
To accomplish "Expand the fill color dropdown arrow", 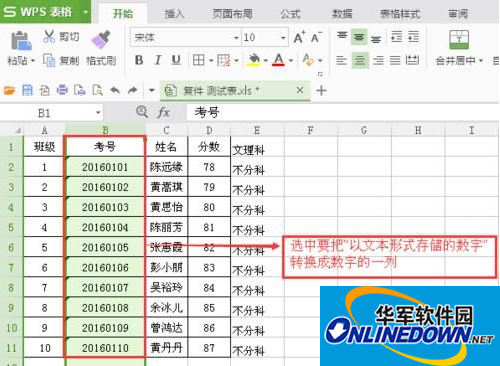I will click(x=266, y=61).
